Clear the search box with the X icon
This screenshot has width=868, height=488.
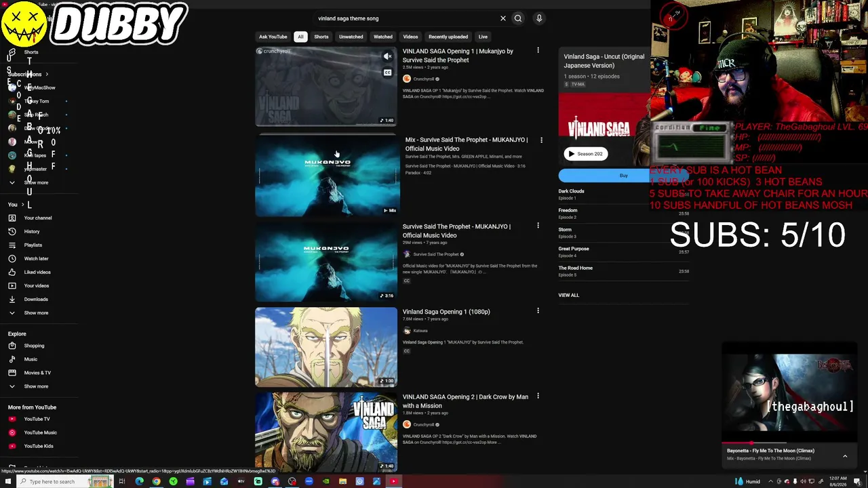tap(503, 18)
